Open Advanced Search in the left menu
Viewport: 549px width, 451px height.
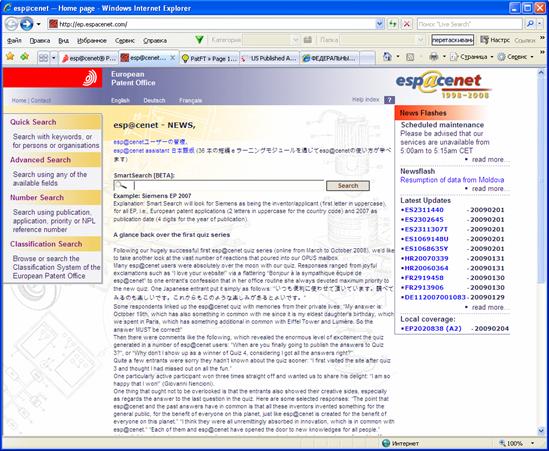tap(40, 160)
